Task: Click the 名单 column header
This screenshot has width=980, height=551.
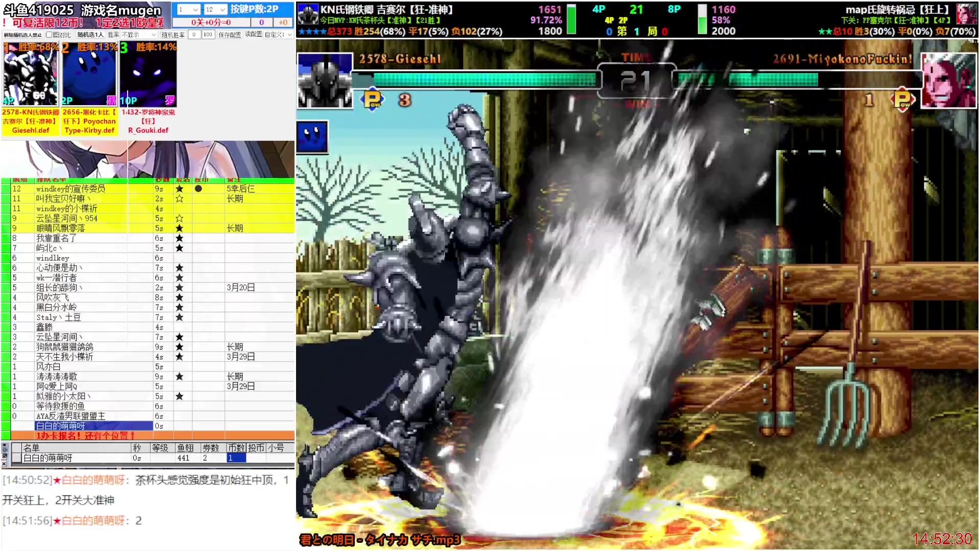Action: click(x=77, y=448)
